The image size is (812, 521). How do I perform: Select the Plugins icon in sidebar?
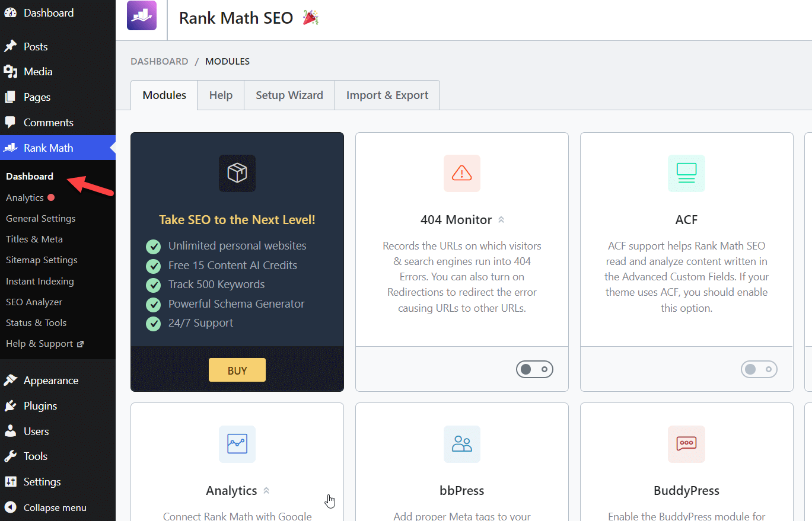coord(13,405)
